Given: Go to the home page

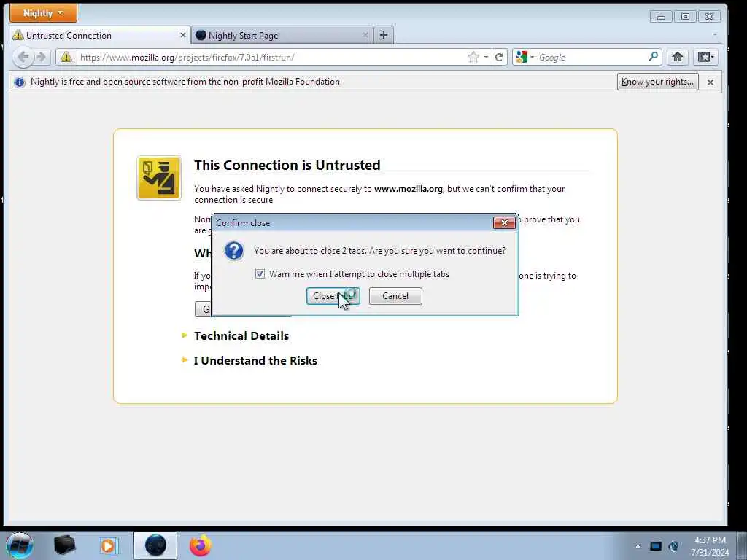Looking at the screenshot, I should 678,57.
